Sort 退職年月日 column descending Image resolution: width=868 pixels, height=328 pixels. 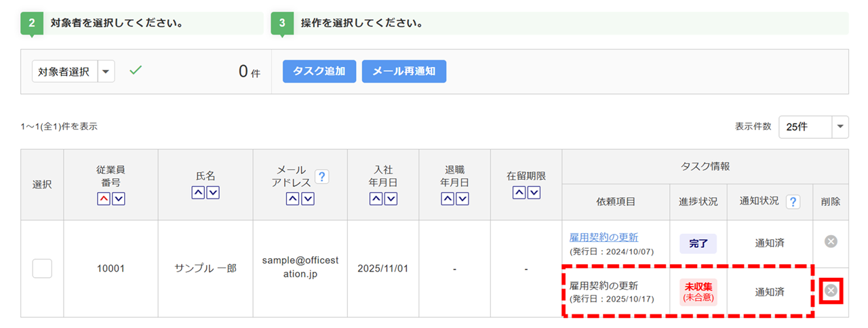tap(462, 199)
